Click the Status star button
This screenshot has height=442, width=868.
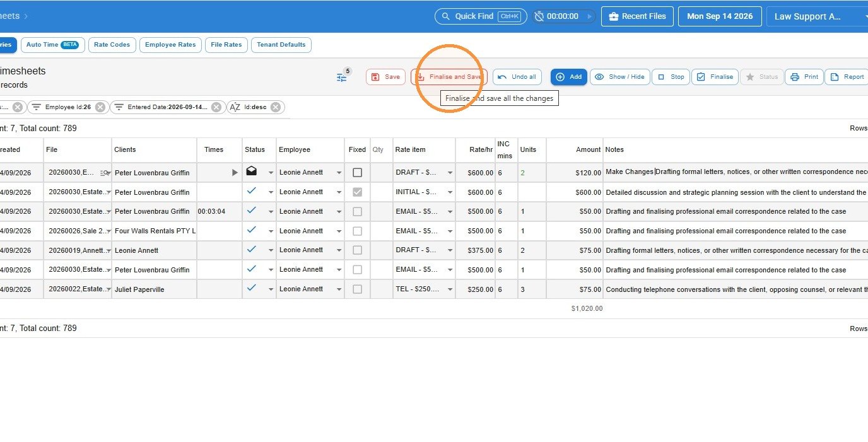[x=762, y=77]
